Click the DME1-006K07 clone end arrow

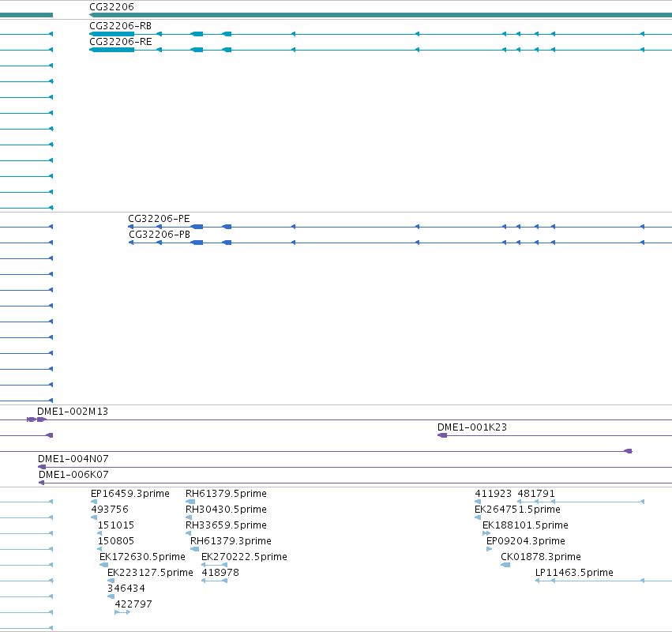(x=41, y=483)
